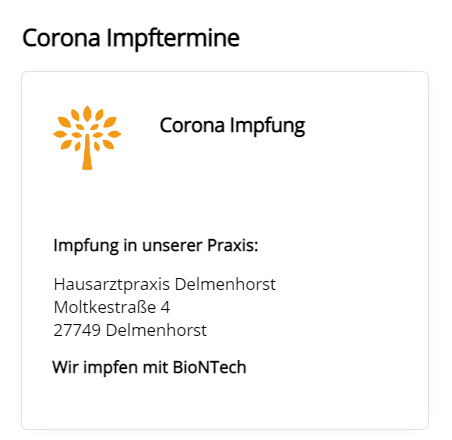The width and height of the screenshot is (452, 440).
Task: Click the word Praxis in the bold label
Action: pos(233,246)
